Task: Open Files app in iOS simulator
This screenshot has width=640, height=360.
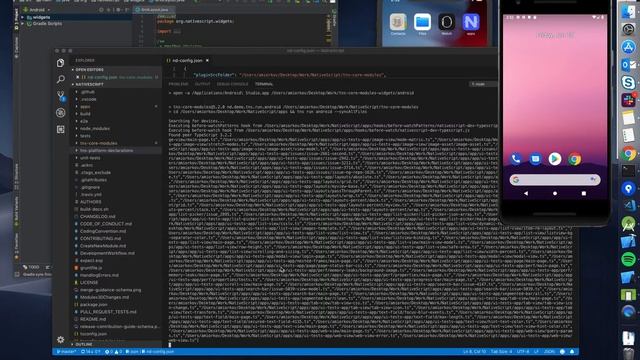Action: pos(422,22)
